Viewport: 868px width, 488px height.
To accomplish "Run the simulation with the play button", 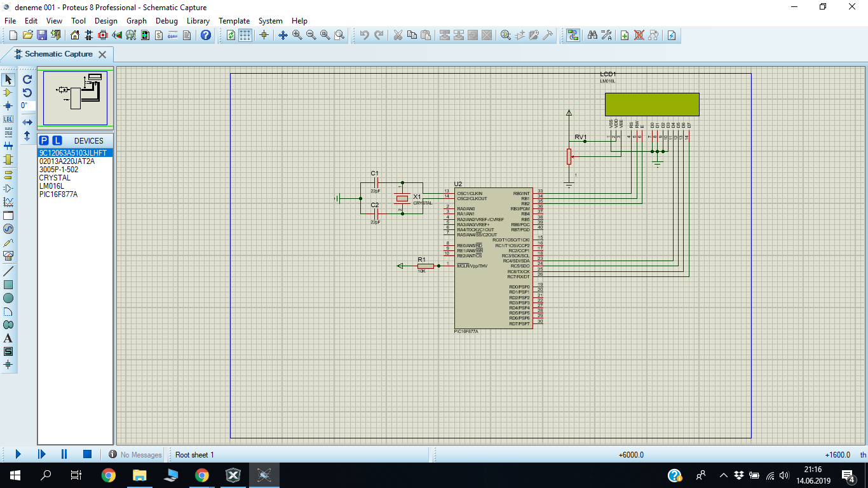I will click(18, 454).
